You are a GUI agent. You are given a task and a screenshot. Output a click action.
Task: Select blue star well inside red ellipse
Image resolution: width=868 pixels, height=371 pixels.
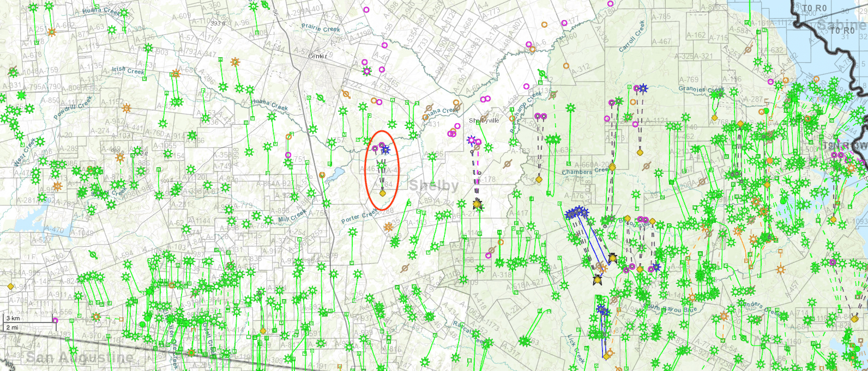pyautogui.click(x=386, y=150)
